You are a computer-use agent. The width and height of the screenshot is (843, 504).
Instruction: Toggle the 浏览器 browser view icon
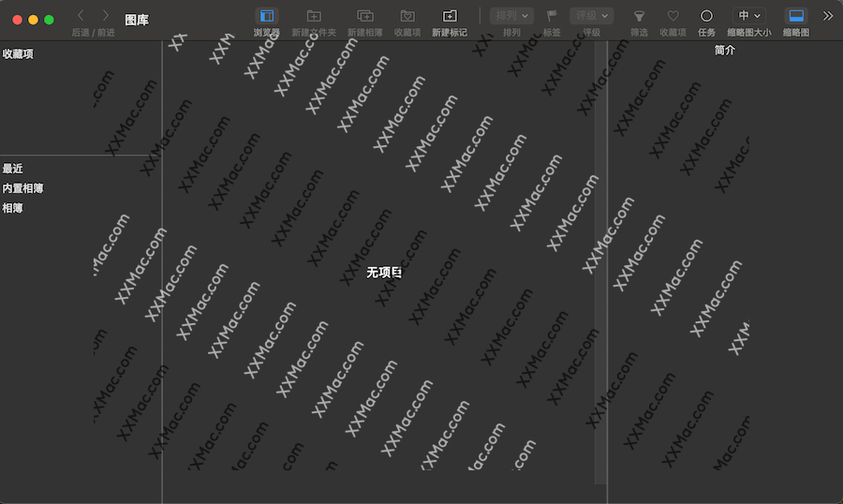267,16
